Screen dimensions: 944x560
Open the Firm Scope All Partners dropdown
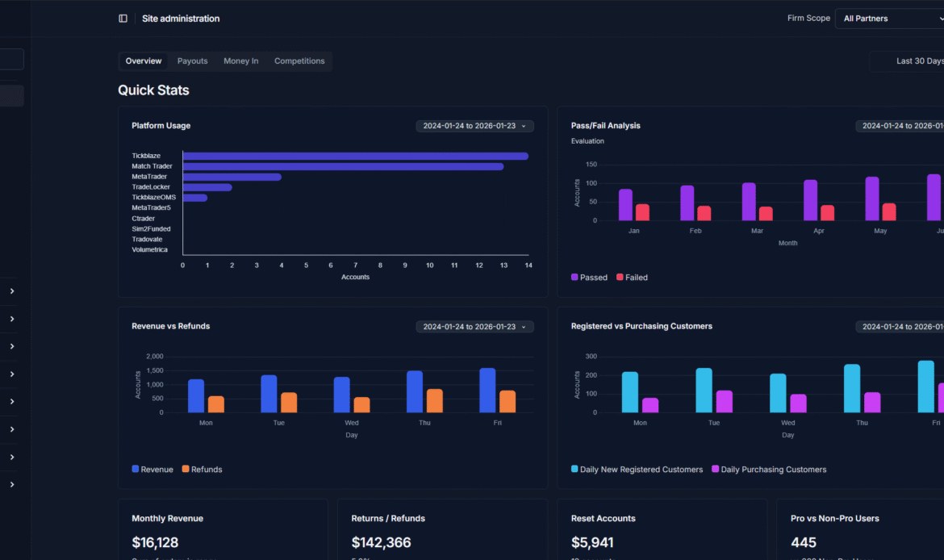889,19
